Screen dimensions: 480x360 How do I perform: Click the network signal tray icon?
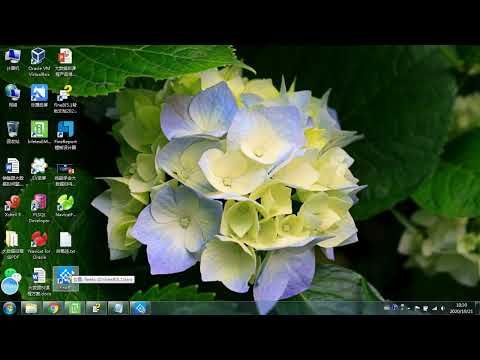click(x=434, y=309)
